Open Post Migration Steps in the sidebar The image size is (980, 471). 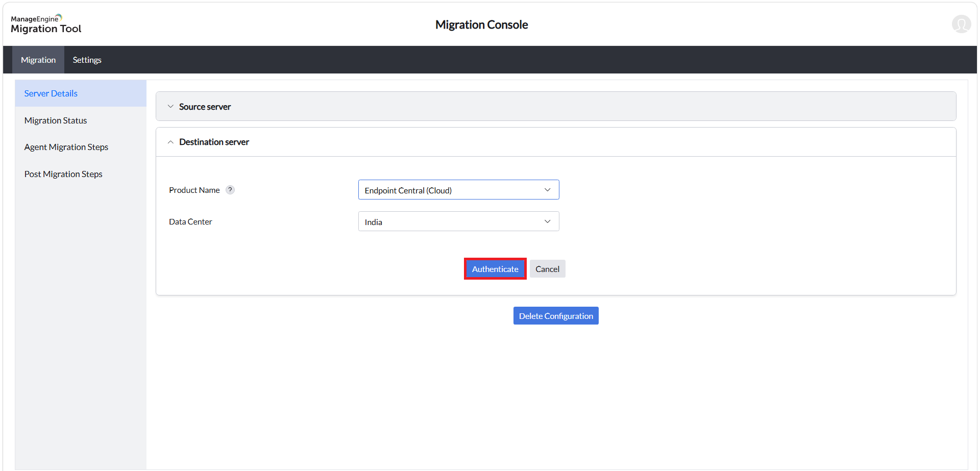coord(81,174)
